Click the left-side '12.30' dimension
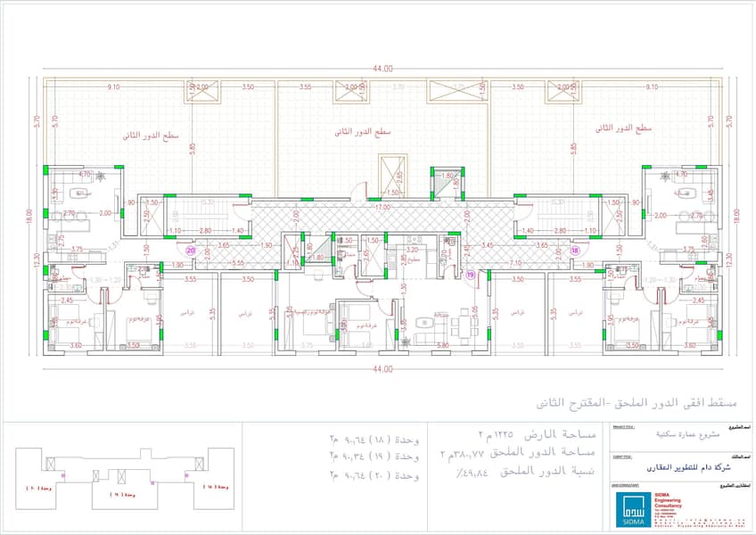The height and width of the screenshot is (535, 756). point(37,260)
